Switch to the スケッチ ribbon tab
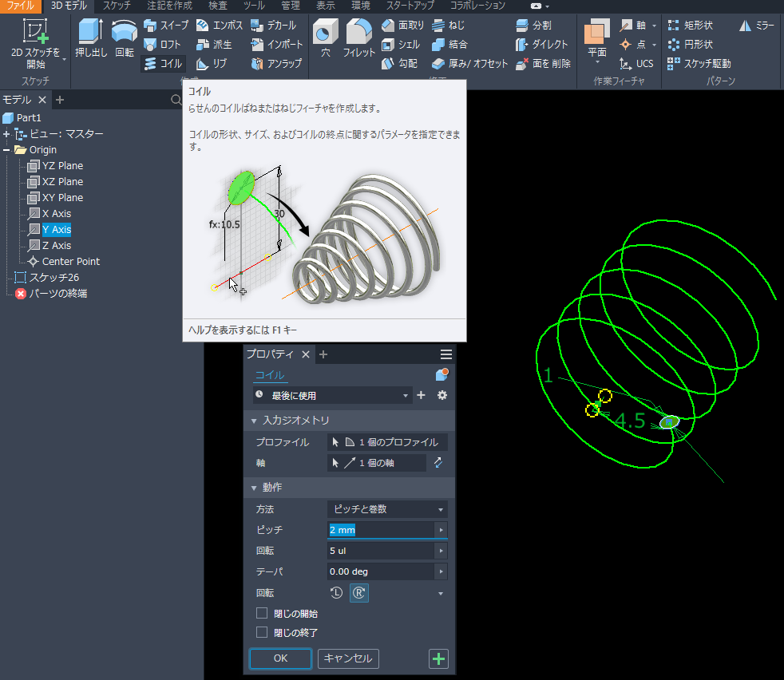Viewport: 784px width, 680px height. (x=117, y=6)
